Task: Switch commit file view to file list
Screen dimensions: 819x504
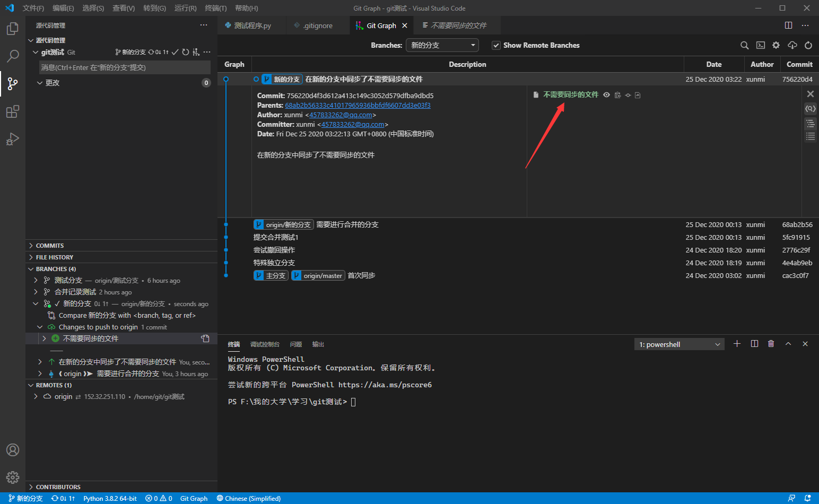Action: point(811,136)
